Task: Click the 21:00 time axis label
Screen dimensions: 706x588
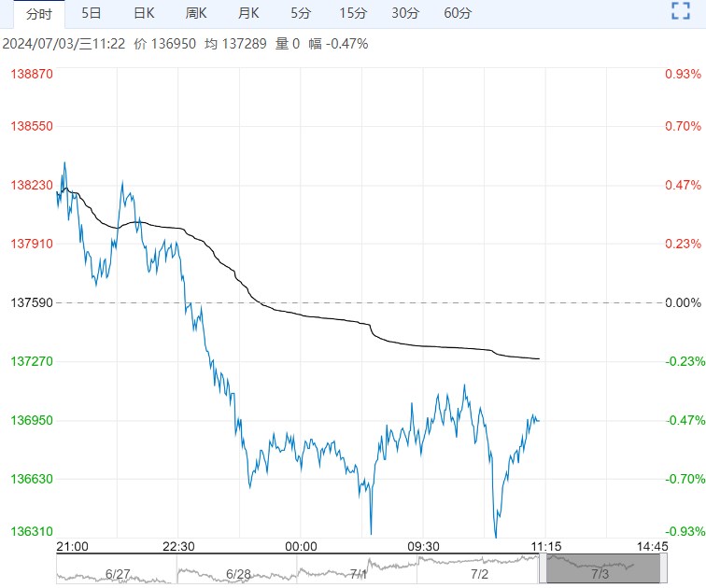Action: pos(72,547)
